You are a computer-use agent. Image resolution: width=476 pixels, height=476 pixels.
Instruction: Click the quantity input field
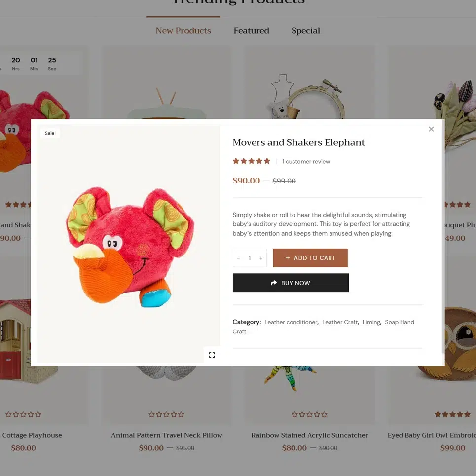click(x=250, y=258)
